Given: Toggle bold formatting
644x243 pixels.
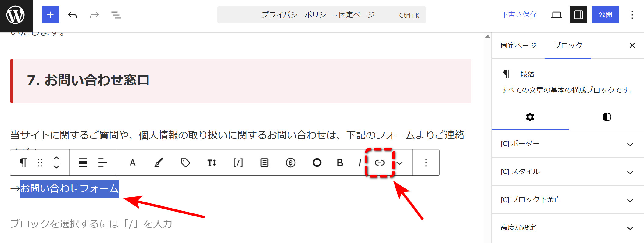Looking at the screenshot, I should point(340,163).
